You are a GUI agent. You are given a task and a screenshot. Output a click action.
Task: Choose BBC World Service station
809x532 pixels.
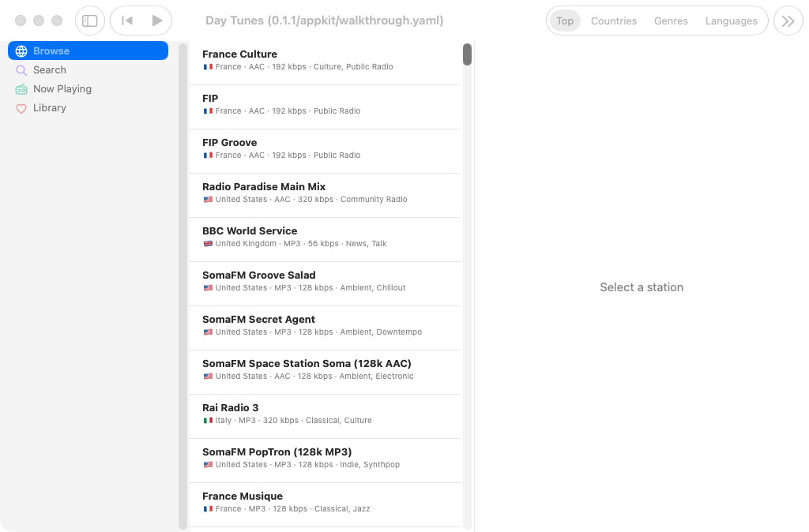pos(325,240)
